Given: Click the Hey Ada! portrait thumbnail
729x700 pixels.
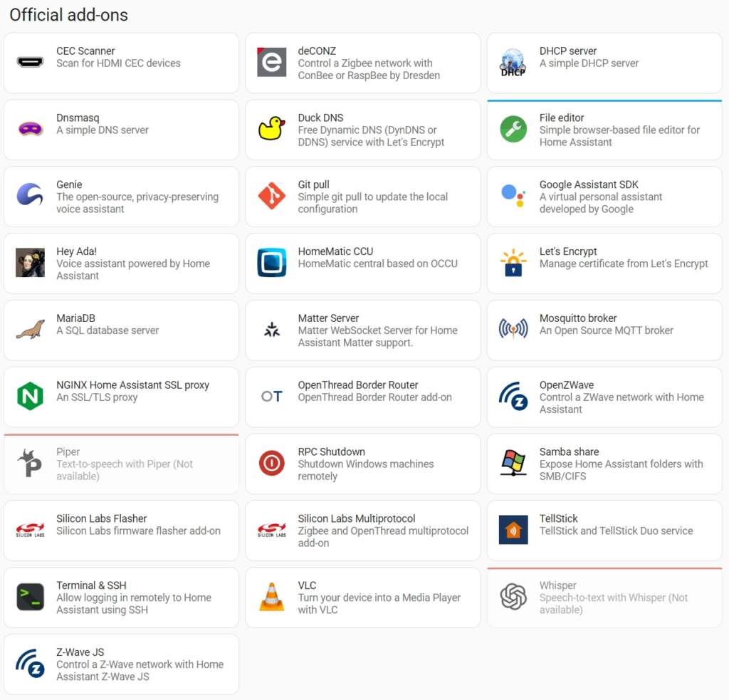Looking at the screenshot, I should click(x=30, y=263).
